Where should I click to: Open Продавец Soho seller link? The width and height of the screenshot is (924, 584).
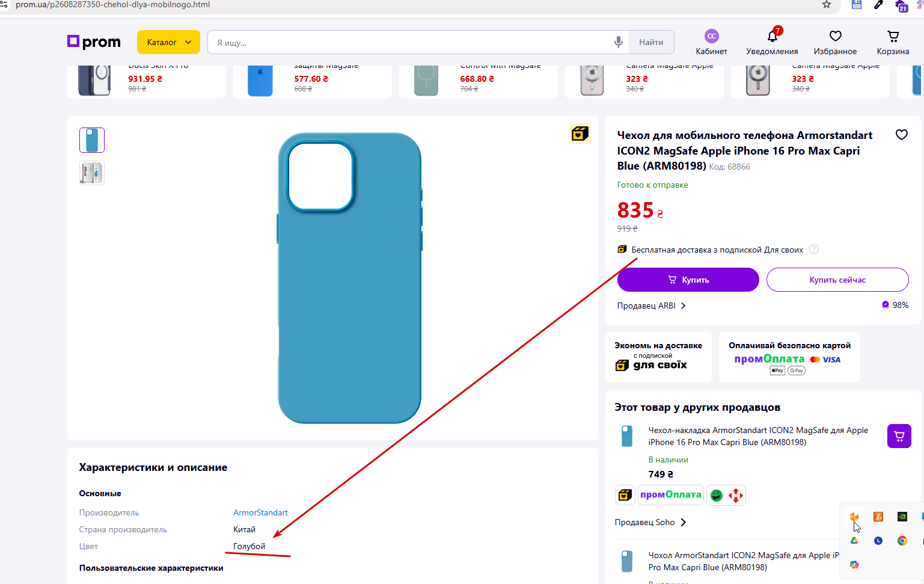tap(650, 522)
